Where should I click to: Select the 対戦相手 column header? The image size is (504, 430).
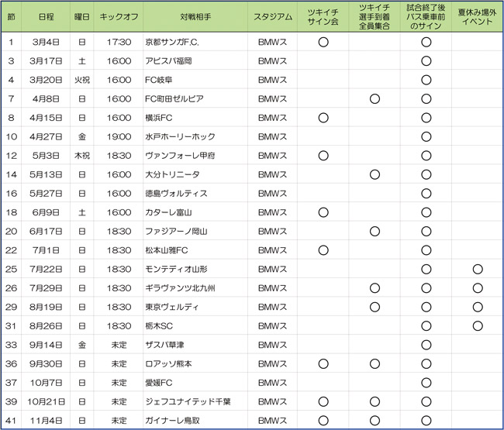[195, 17]
